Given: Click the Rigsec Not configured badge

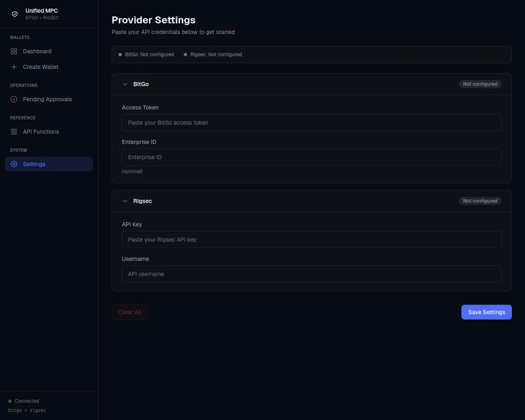Looking at the screenshot, I should point(480,201).
